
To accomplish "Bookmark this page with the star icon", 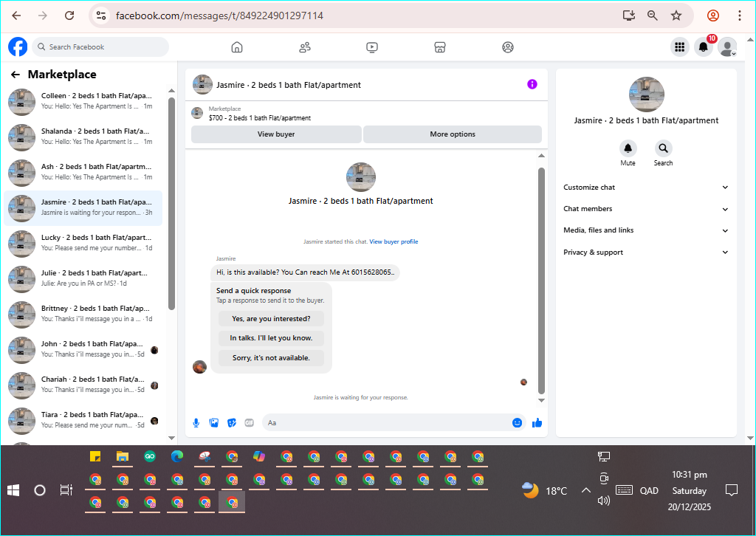I will click(676, 16).
